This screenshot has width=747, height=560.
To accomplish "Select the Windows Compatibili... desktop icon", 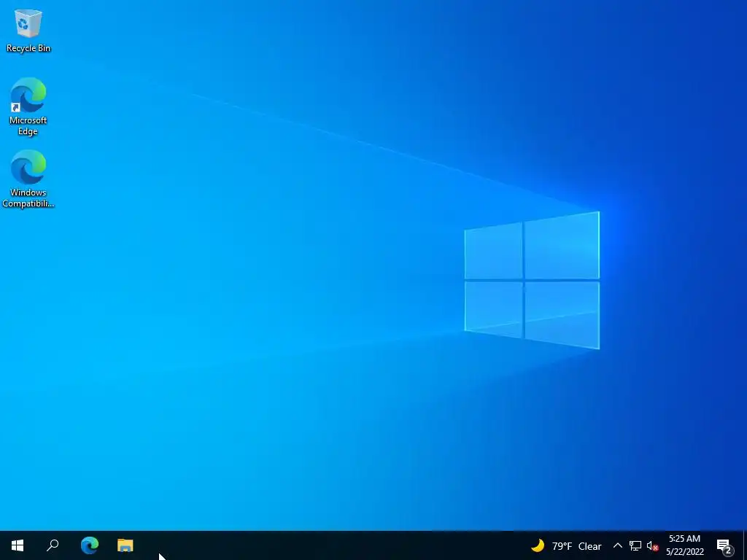I will [x=28, y=179].
